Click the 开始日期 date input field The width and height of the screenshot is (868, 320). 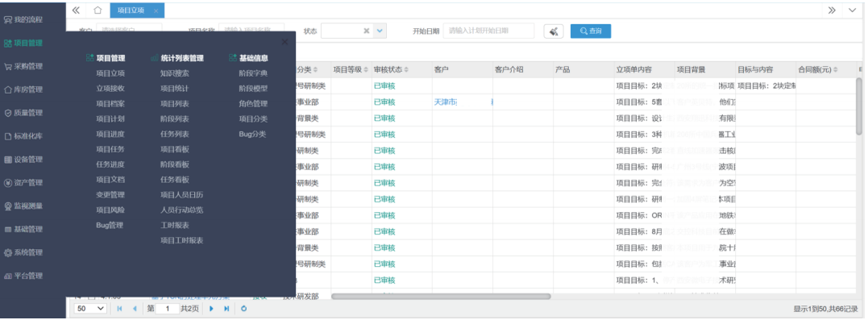tap(488, 31)
